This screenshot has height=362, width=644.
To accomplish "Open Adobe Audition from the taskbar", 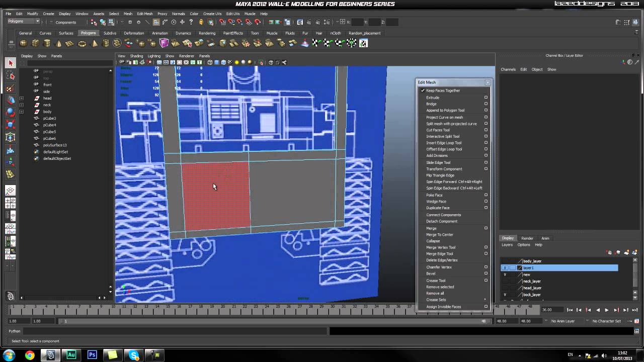I will point(71,355).
